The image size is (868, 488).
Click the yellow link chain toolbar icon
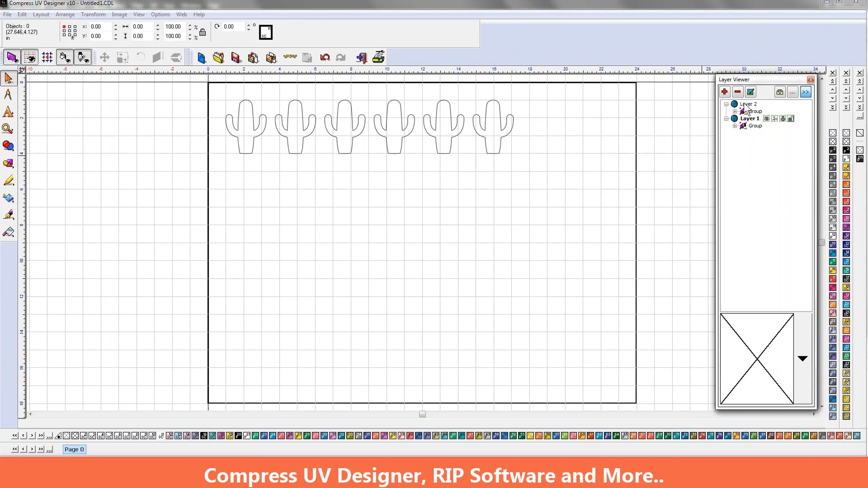[x=290, y=57]
